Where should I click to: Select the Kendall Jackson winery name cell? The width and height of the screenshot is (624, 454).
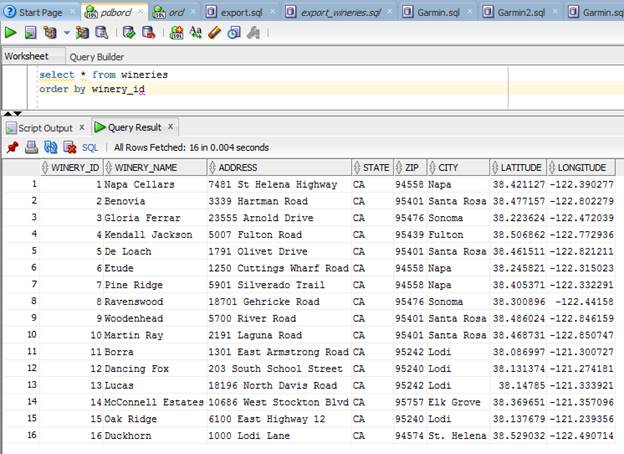(x=148, y=234)
